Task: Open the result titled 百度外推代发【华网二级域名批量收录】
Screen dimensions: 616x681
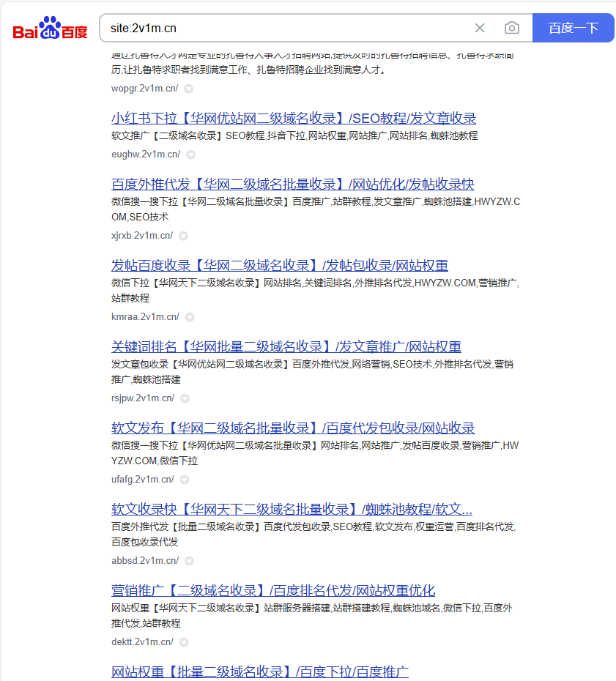Action: click(293, 184)
